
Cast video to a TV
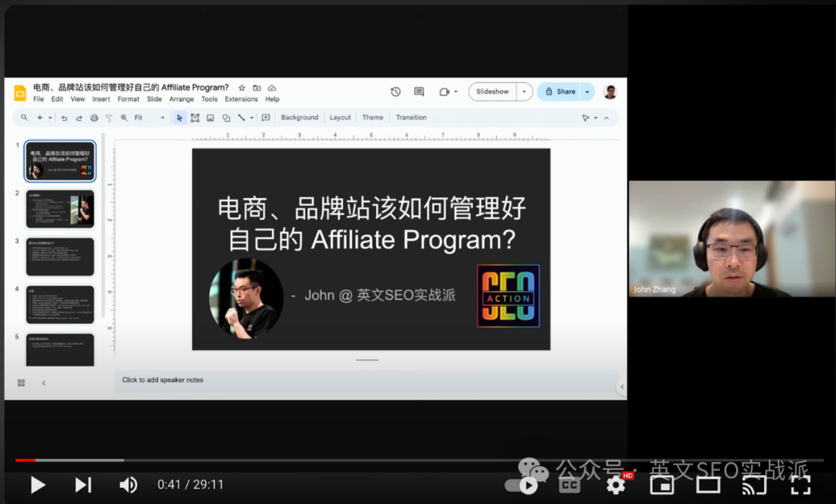[x=754, y=485]
